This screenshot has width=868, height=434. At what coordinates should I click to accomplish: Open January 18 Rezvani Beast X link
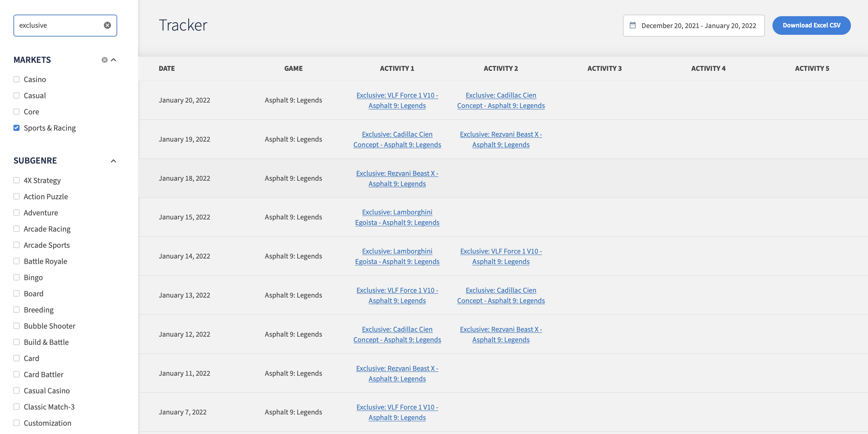(x=397, y=179)
